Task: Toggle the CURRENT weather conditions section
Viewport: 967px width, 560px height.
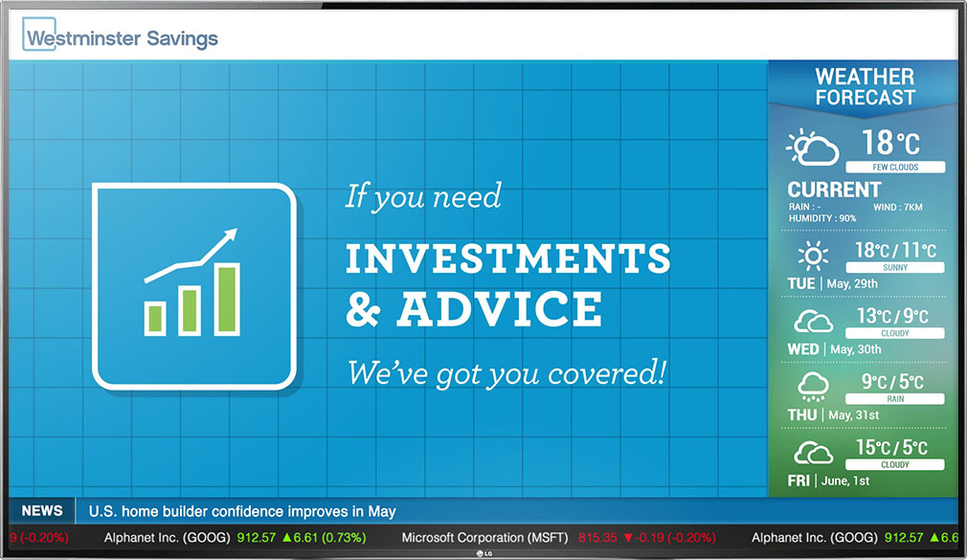Action: point(833,190)
